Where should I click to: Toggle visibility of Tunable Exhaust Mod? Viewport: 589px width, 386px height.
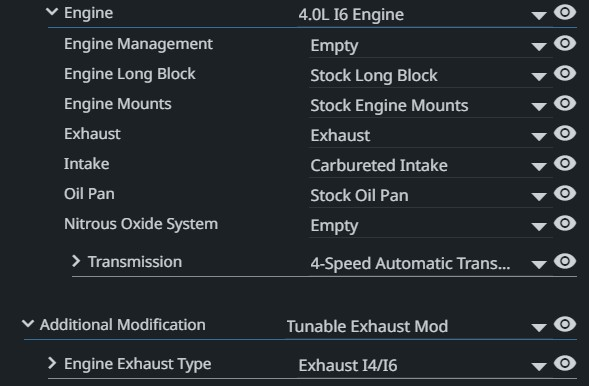pyautogui.click(x=565, y=324)
